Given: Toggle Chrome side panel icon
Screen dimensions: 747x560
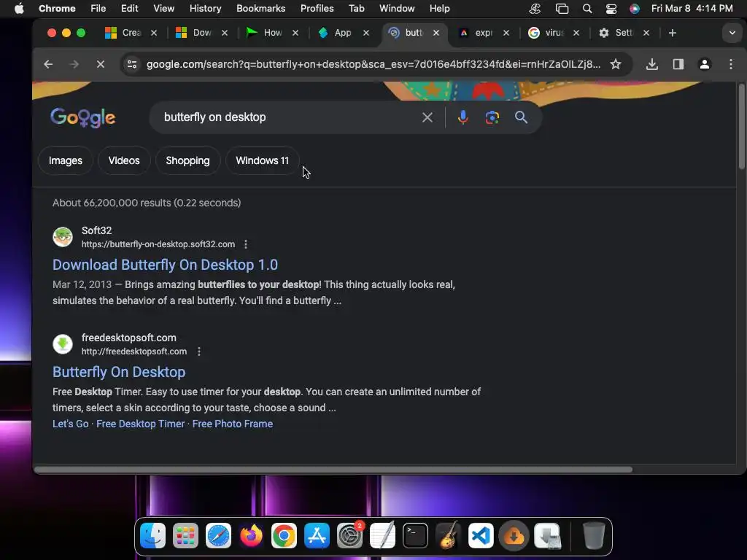Looking at the screenshot, I should point(678,64).
